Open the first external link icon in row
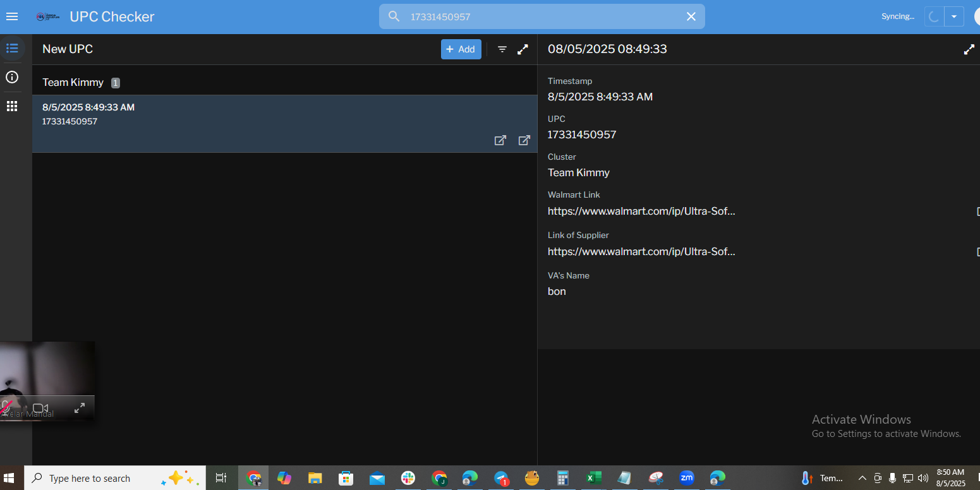Image resolution: width=980 pixels, height=490 pixels. point(500,140)
